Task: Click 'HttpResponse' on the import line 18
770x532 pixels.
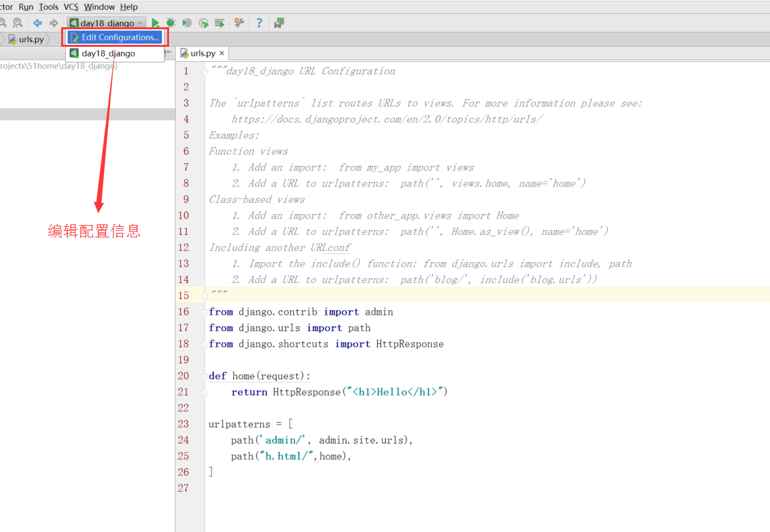Action: [x=410, y=344]
